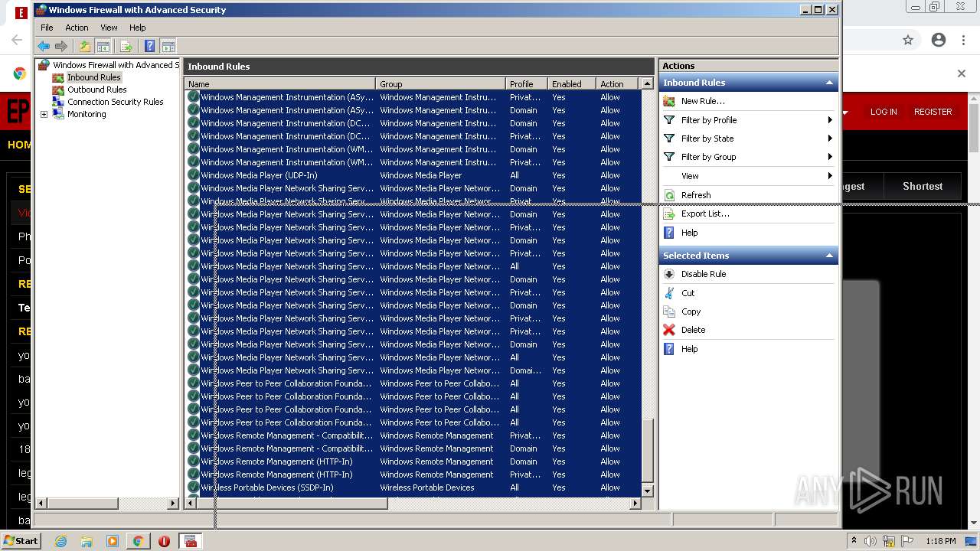Viewport: 980px width, 551px height.
Task: Open Help via the toolbar question-mark icon
Action: [150, 47]
